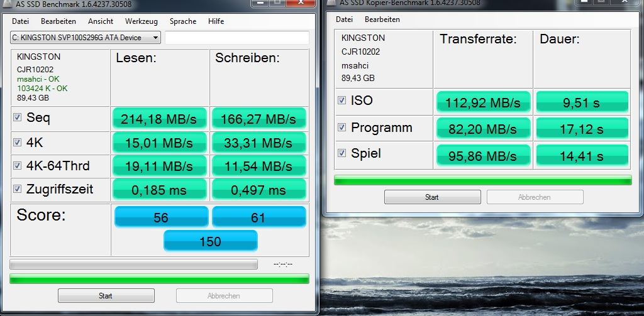This screenshot has height=316, width=644.
Task: Click the Schreiben column header
Action: point(247,58)
